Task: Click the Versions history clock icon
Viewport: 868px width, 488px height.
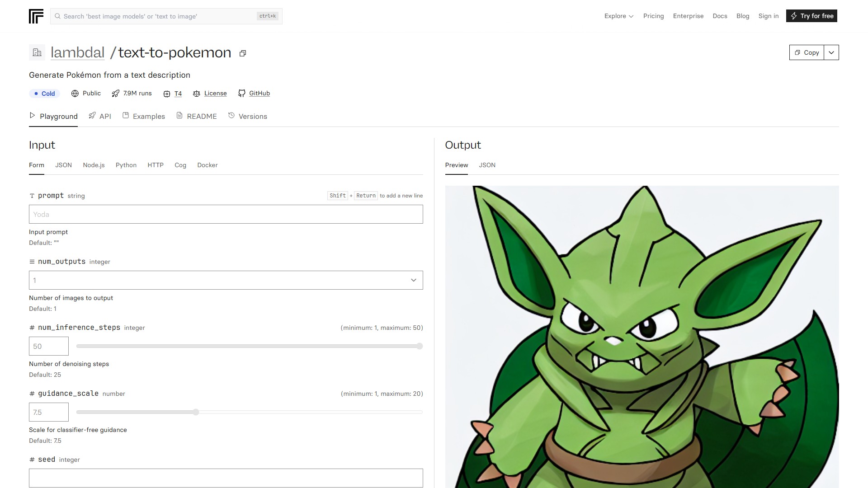Action: coord(230,116)
